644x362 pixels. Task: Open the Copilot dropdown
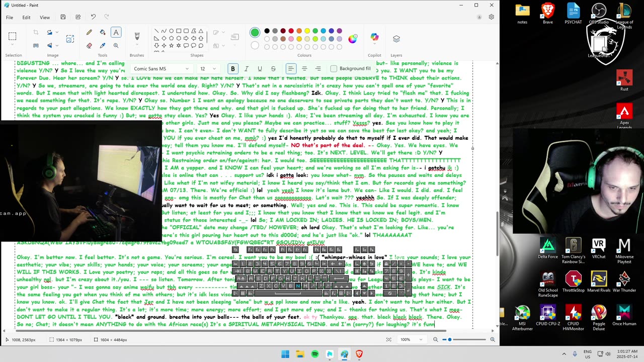[x=374, y=38]
